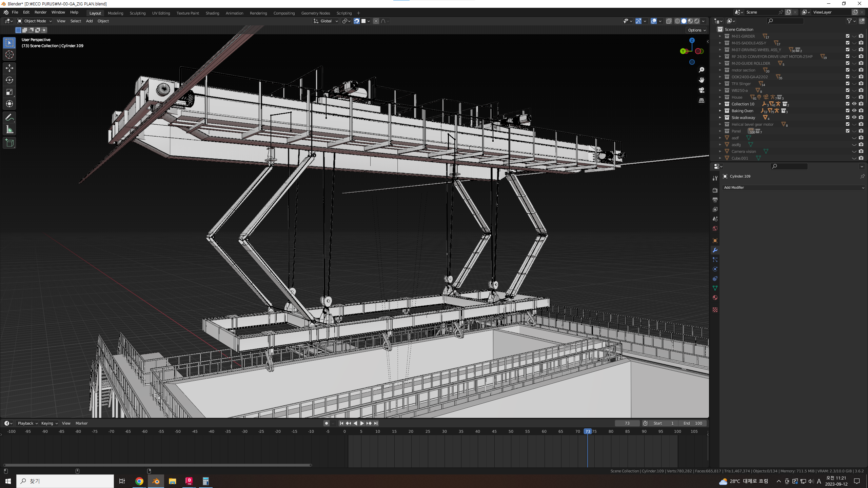Click Marker menu in timeline
868x488 pixels.
point(81,423)
